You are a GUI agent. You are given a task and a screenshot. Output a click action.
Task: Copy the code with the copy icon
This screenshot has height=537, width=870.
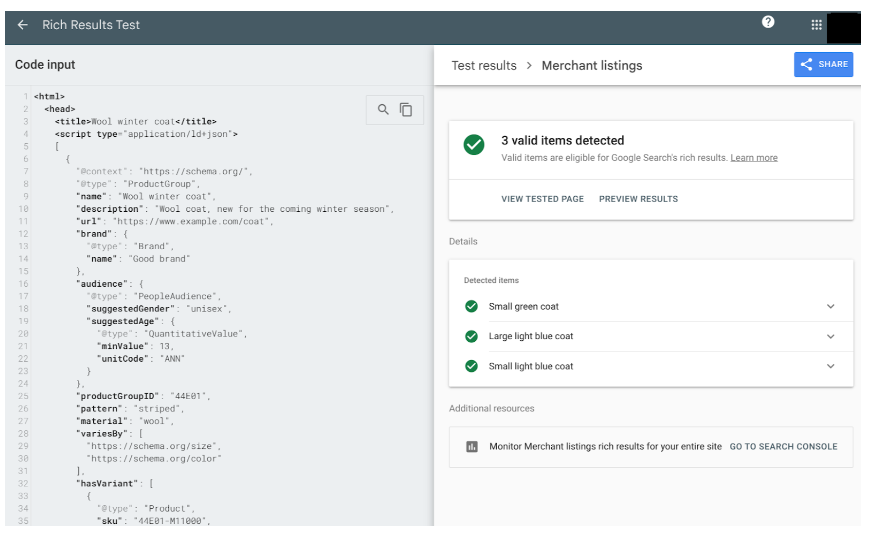pos(406,110)
